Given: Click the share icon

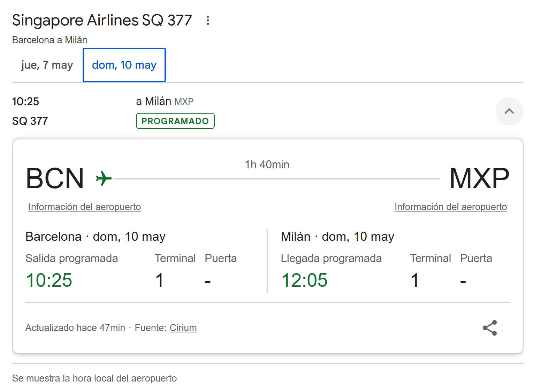Looking at the screenshot, I should click(x=490, y=328).
